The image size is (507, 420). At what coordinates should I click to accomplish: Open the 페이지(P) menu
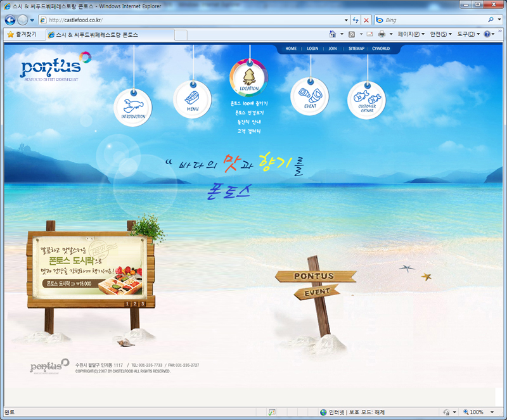[411, 34]
